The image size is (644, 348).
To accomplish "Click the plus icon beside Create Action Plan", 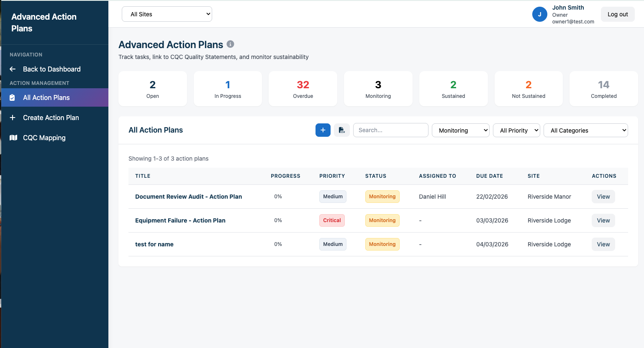I will coord(13,118).
